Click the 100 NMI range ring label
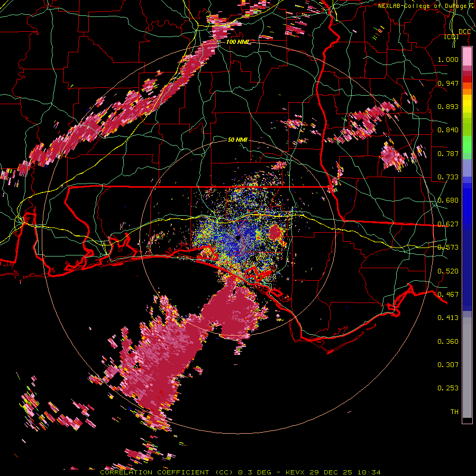The height and width of the screenshot is (476, 476). pyautogui.click(x=237, y=42)
